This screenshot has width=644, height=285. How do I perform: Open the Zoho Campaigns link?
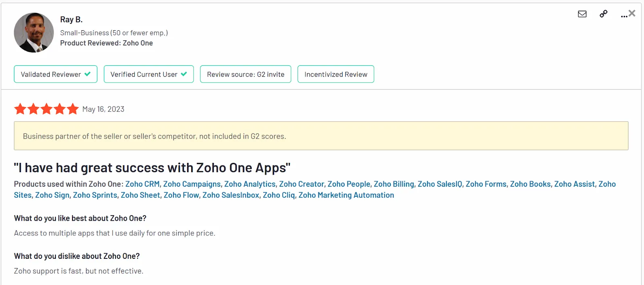[x=192, y=184]
